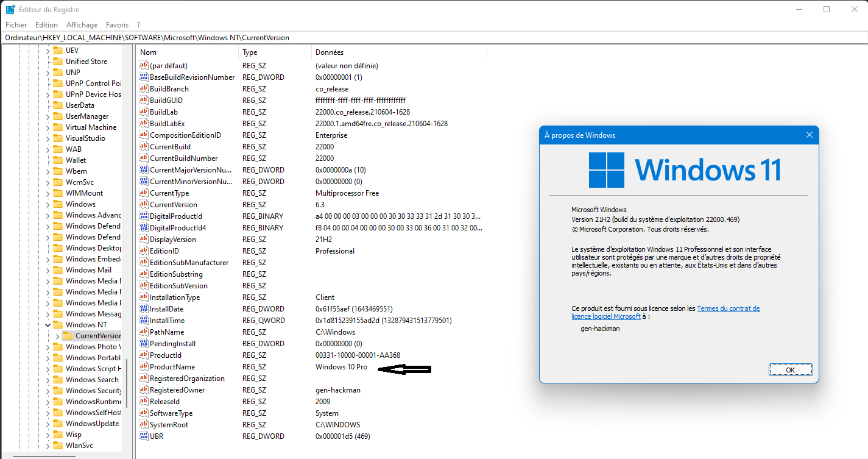
Task: Open the Affichage menu
Action: click(x=82, y=25)
